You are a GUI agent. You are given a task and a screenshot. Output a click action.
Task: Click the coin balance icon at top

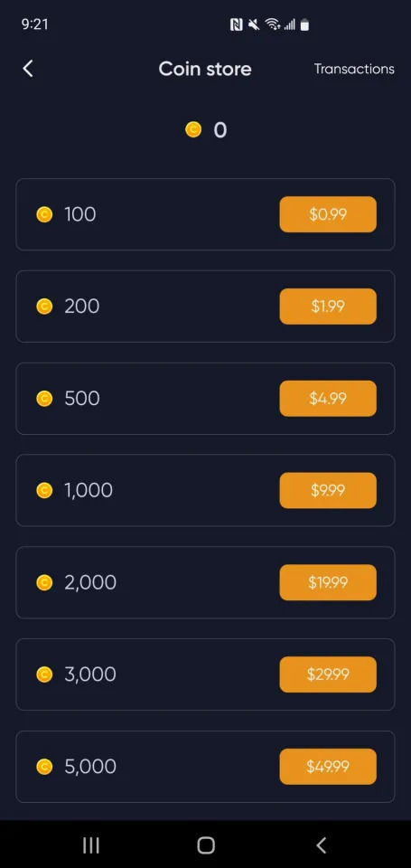(x=193, y=130)
